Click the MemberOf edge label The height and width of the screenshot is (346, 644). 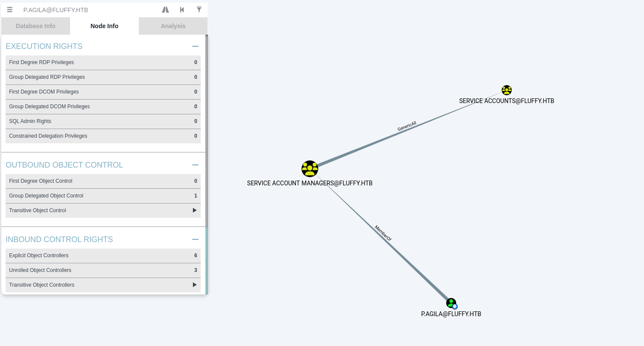pyautogui.click(x=383, y=233)
